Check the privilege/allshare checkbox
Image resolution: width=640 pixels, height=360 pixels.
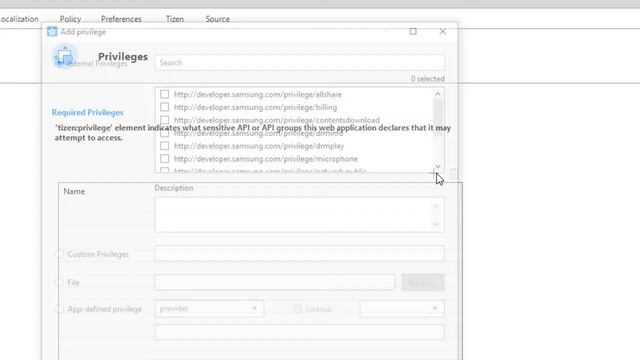click(x=164, y=94)
